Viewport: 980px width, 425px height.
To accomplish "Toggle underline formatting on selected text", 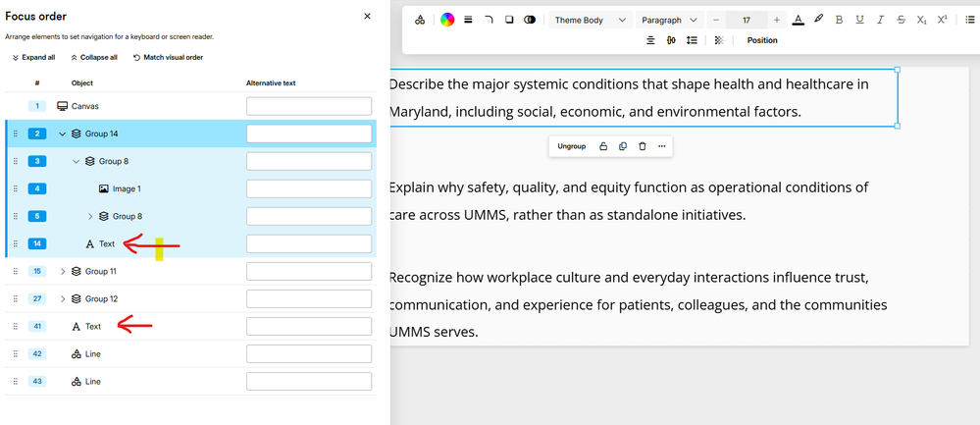I will pos(859,20).
